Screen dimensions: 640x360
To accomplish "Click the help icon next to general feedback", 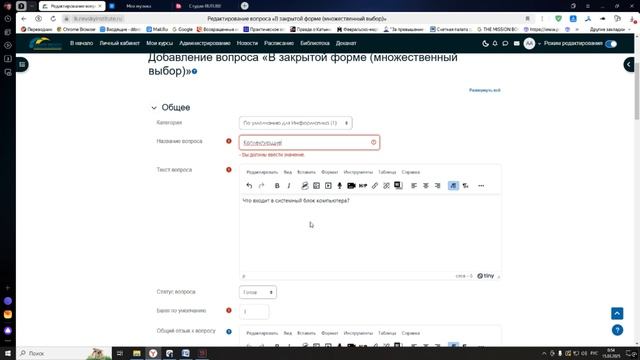I will coord(229,331).
